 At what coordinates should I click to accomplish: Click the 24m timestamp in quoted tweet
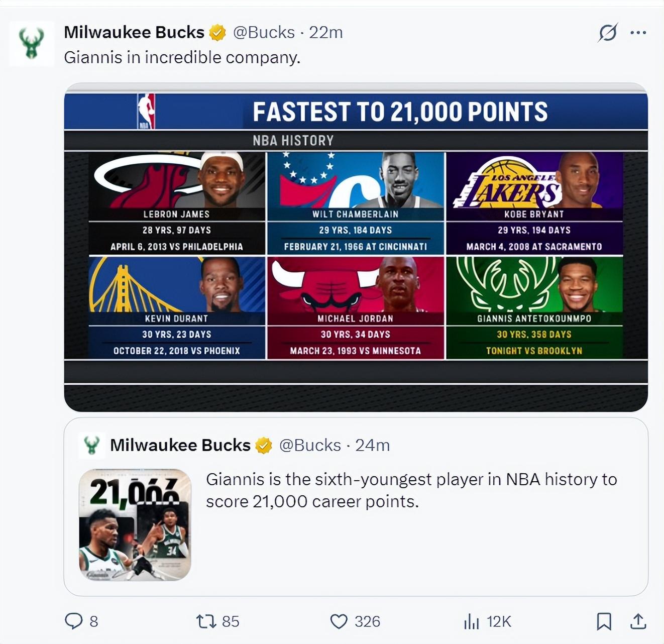[372, 445]
